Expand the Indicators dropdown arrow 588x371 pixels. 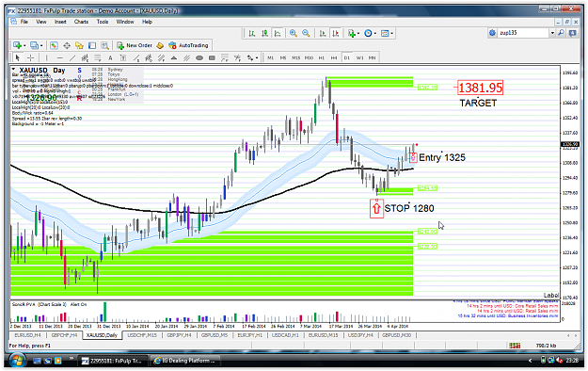[x=358, y=33]
